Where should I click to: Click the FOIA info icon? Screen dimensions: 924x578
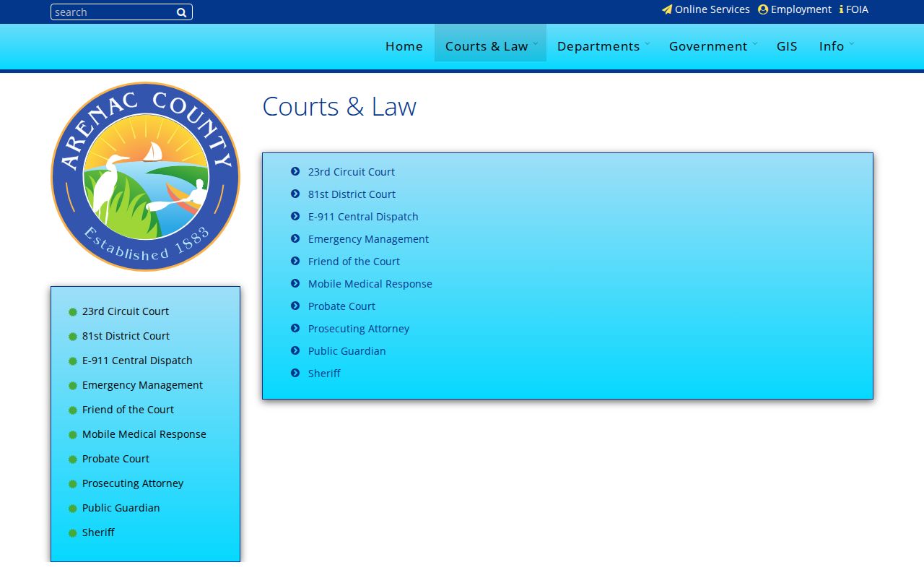coord(841,9)
